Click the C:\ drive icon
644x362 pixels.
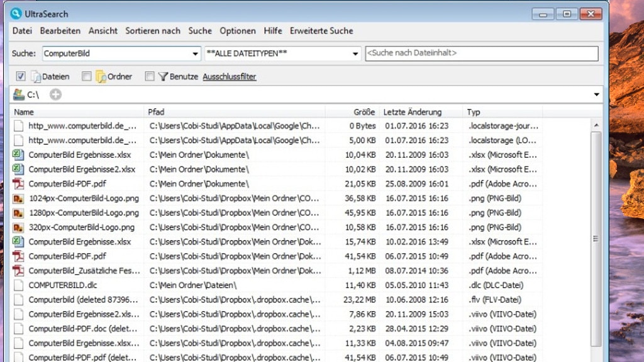[18, 94]
